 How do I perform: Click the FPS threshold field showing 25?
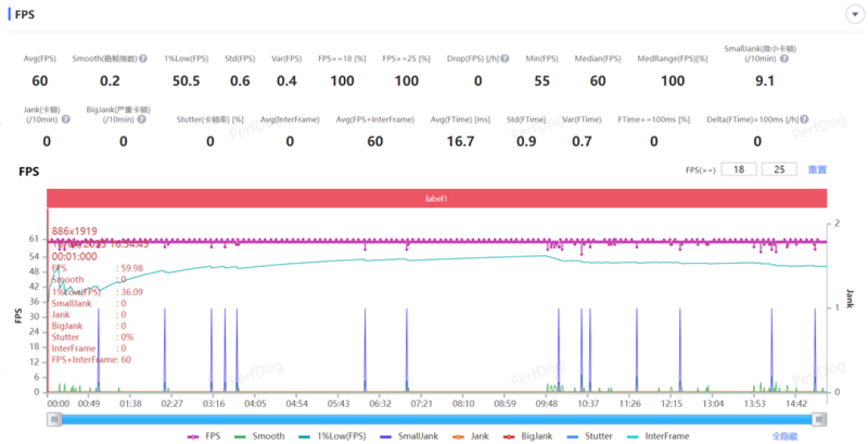pyautogui.click(x=779, y=169)
